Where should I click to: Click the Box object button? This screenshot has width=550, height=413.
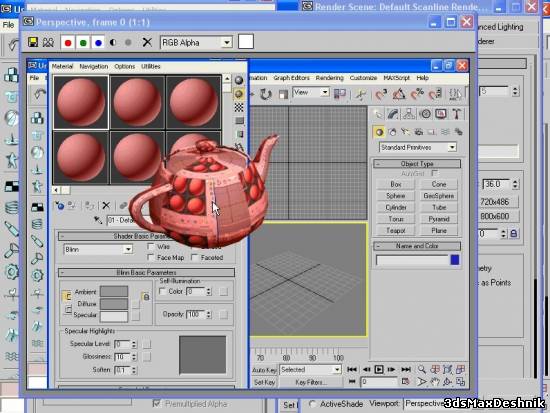tap(396, 184)
